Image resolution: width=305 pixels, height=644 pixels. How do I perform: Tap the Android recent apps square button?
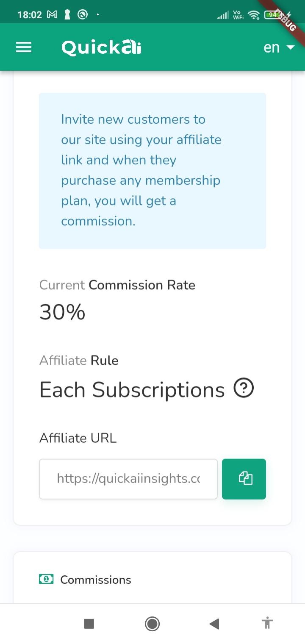pyautogui.click(x=89, y=623)
